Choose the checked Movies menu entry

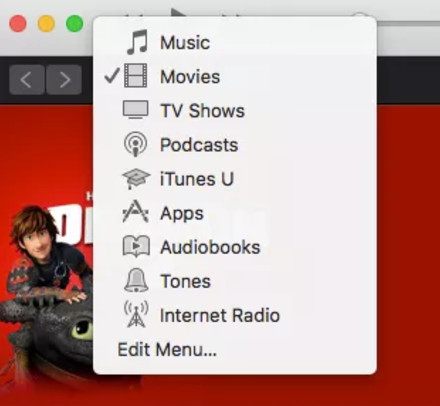[235, 76]
